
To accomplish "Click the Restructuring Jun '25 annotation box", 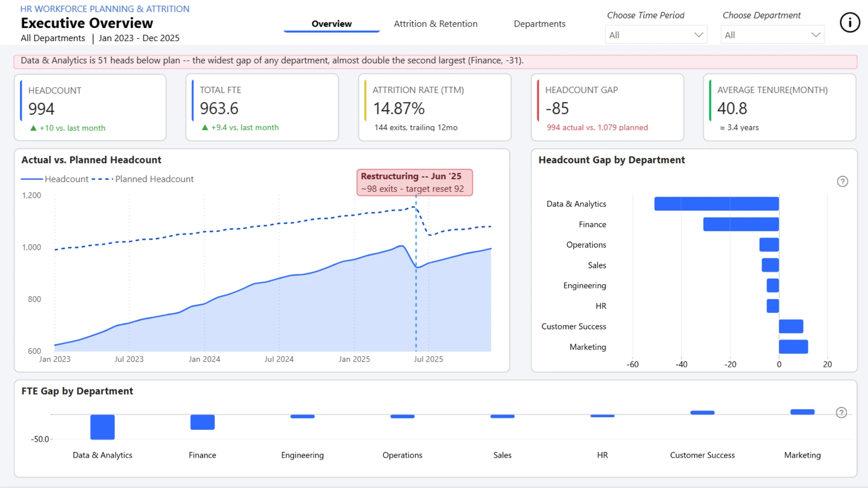I will (415, 183).
